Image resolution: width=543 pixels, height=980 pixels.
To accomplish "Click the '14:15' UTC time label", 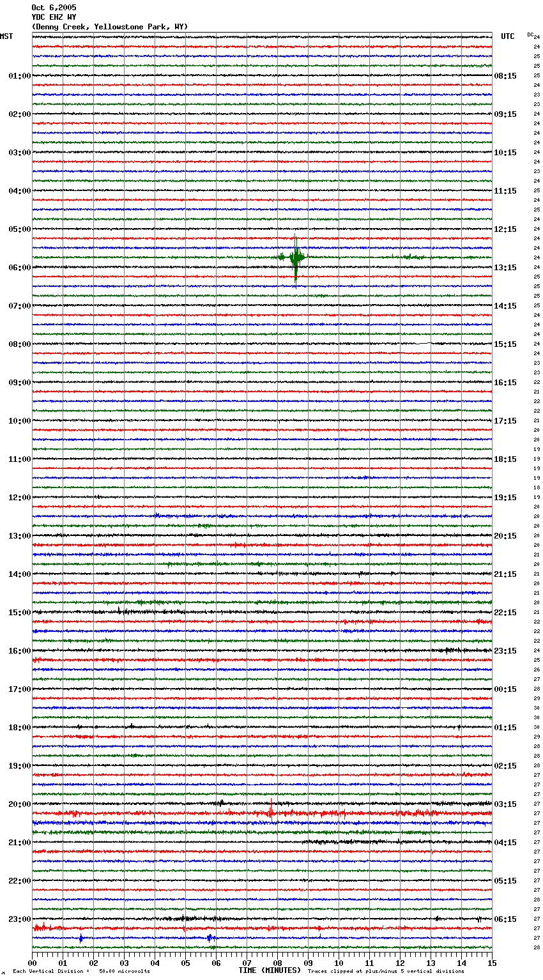I will (505, 306).
